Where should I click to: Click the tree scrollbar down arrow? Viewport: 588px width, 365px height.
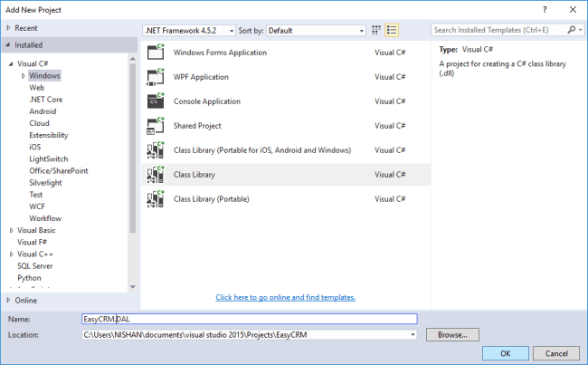pos(133,287)
